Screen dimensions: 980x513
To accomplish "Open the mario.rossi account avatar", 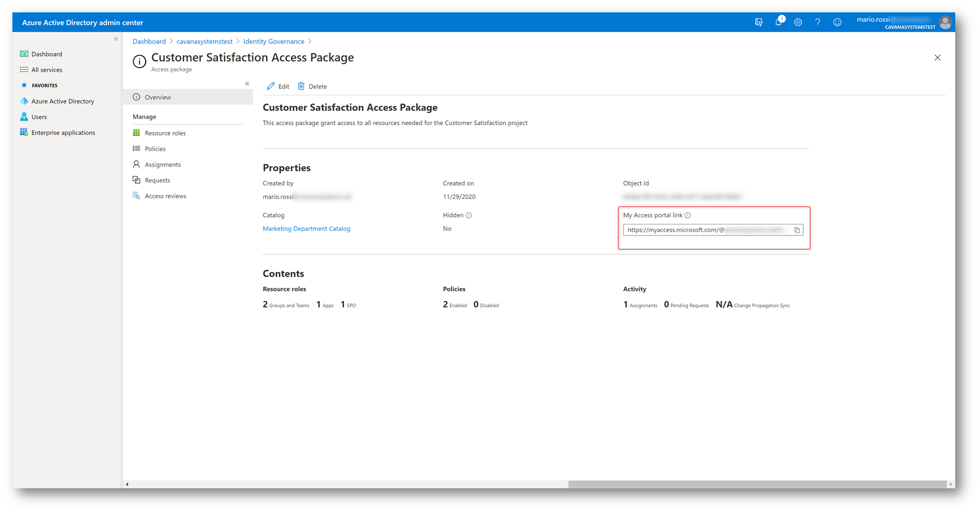I will tap(945, 22).
